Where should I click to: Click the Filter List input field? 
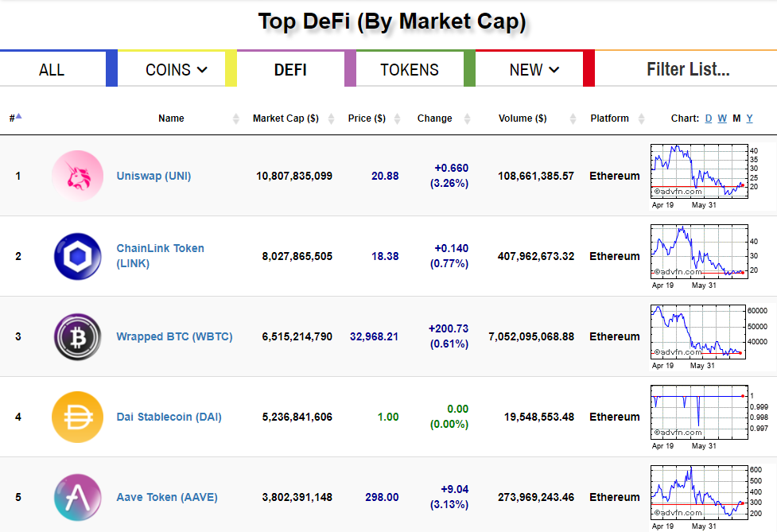688,69
